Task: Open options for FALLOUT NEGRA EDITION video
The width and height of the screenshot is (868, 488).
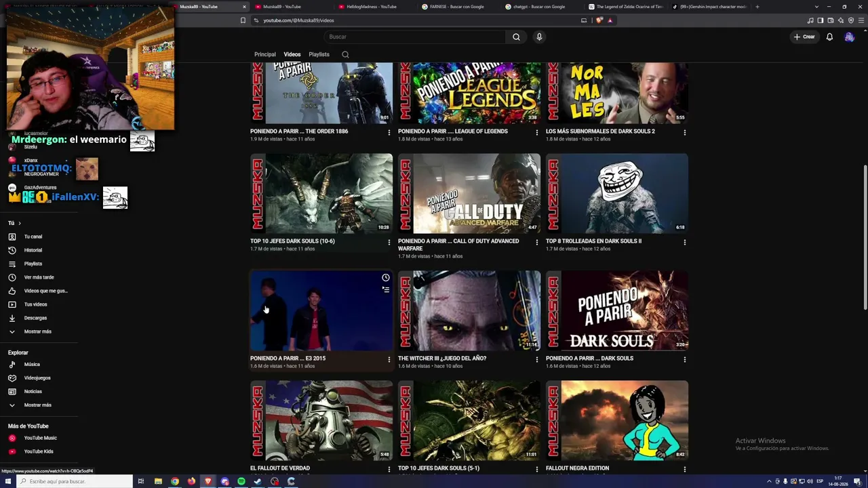Action: pyautogui.click(x=685, y=469)
